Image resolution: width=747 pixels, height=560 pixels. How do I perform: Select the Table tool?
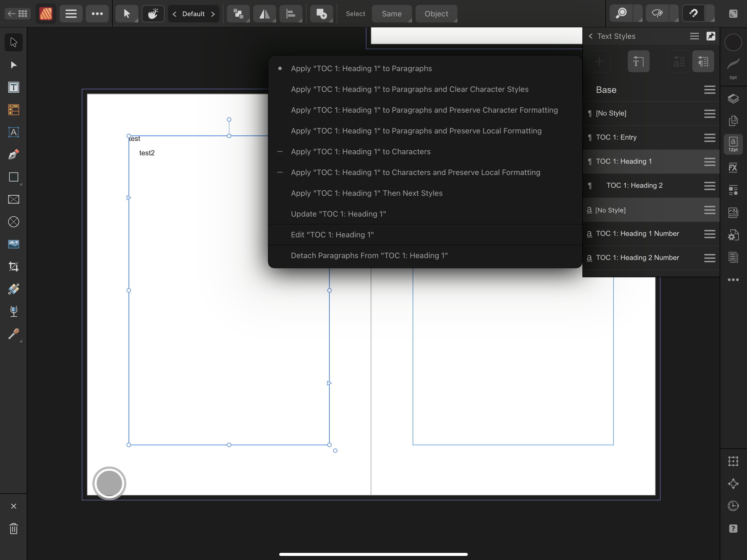[x=13, y=110]
